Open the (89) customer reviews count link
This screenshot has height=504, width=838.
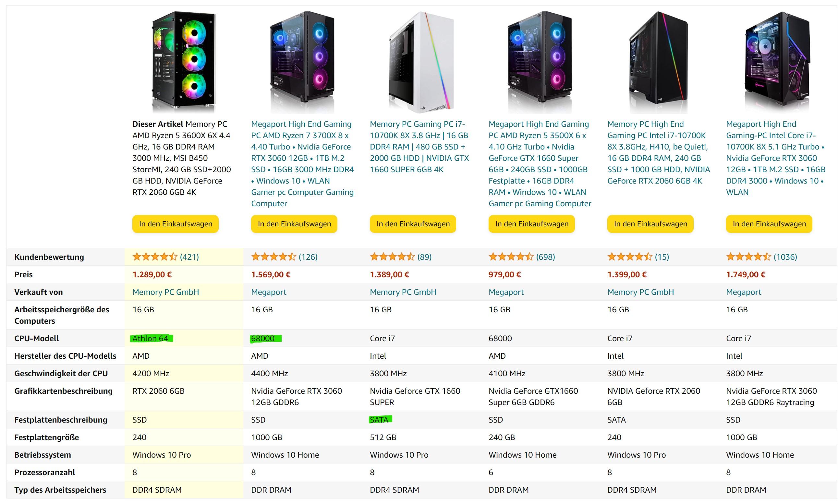424,257
